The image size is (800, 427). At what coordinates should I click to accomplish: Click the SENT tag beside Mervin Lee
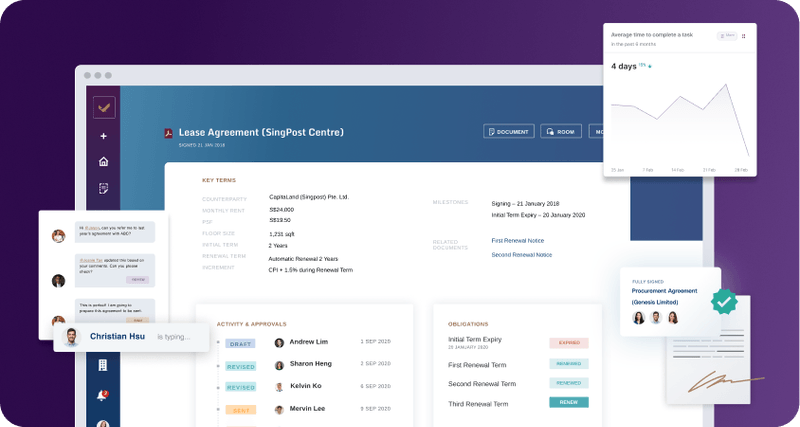click(x=241, y=410)
